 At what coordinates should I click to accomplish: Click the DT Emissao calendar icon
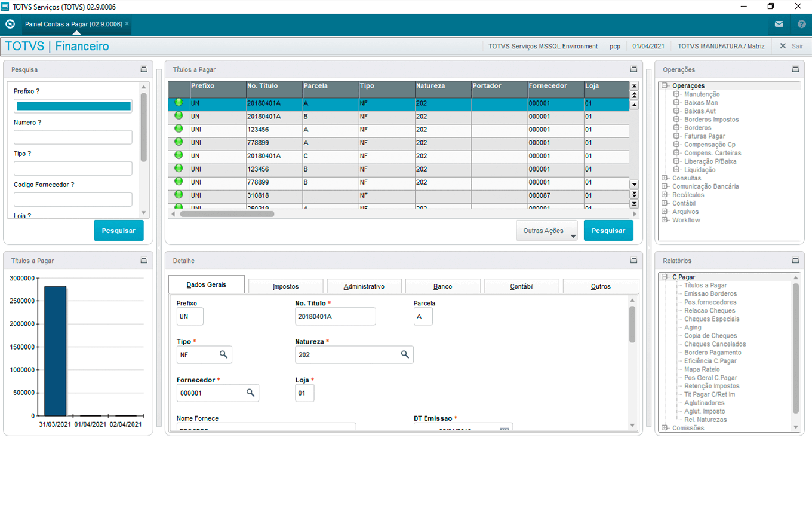point(504,430)
